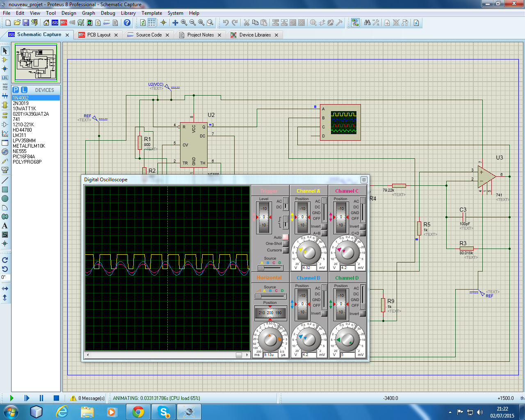Select the 2D Box graphics tool
Screen dimensions: 525x420
click(5, 189)
